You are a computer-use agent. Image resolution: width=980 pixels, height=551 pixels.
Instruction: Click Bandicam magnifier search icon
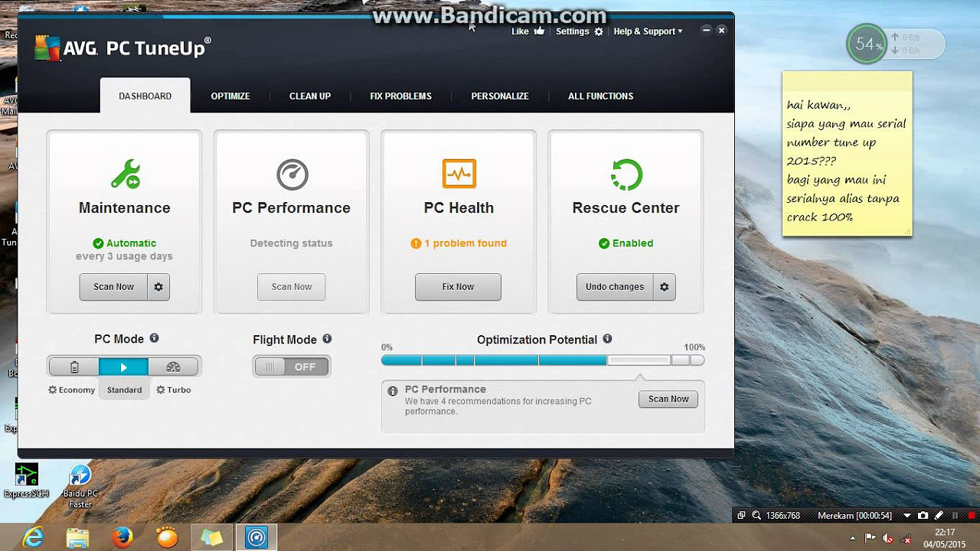click(756, 516)
